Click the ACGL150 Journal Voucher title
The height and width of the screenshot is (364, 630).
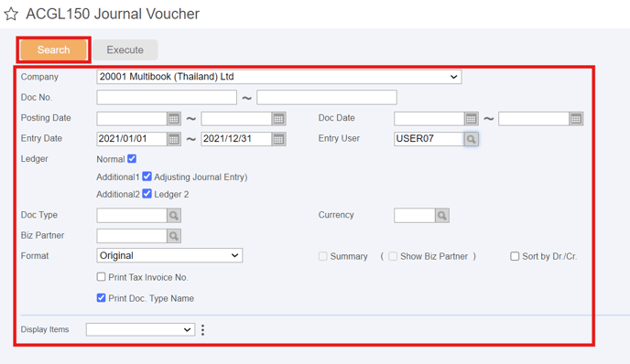pyautogui.click(x=113, y=14)
